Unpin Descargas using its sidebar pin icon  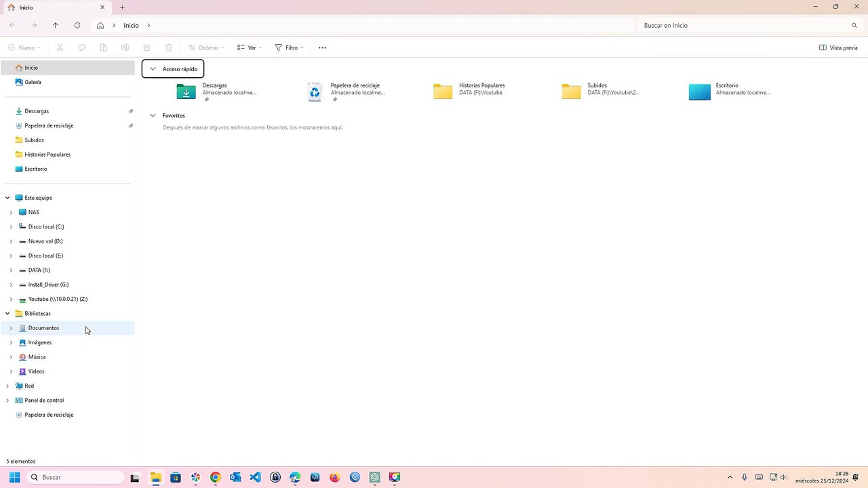(x=131, y=111)
